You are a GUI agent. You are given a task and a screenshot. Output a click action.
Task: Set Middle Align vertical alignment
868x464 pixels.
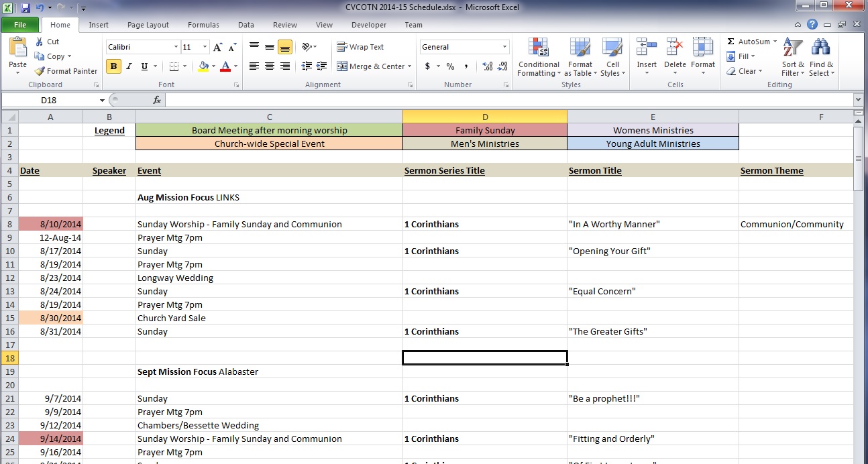coord(270,47)
